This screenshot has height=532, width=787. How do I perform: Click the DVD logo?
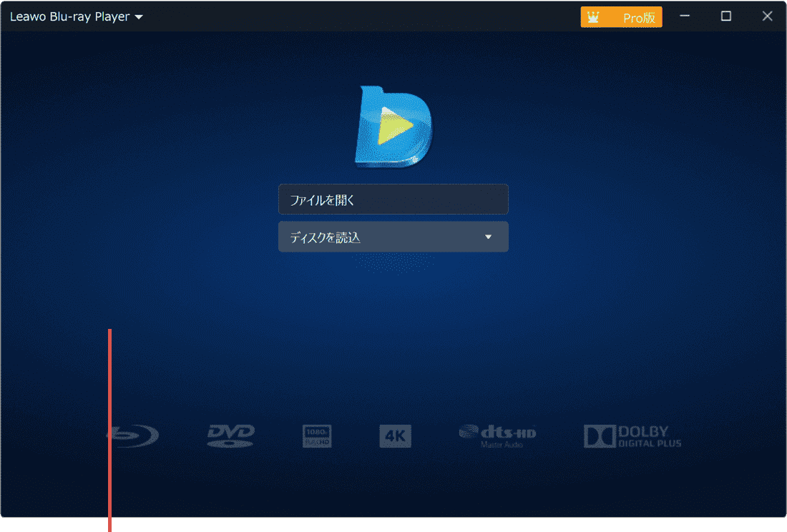pos(230,435)
